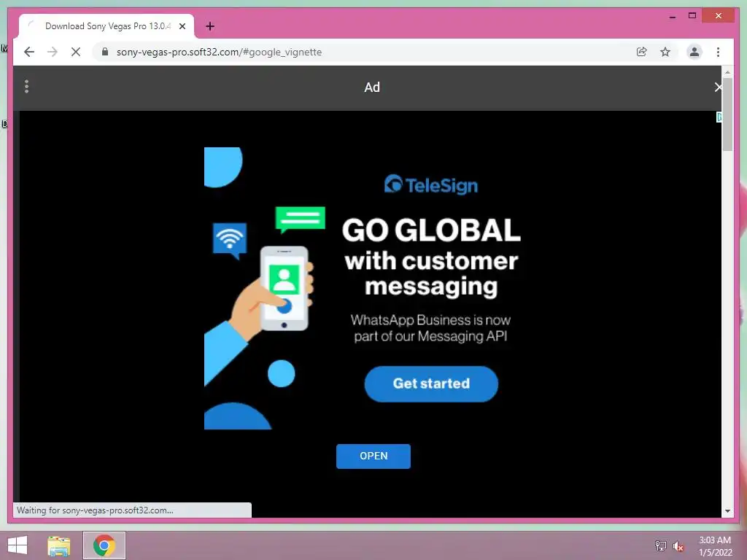Minimize the Chrome window
The width and height of the screenshot is (747, 560).
coord(672,16)
